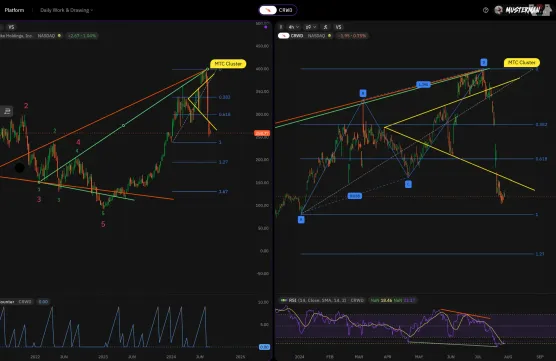Click the VS compare button on left chart

click(x=11, y=27)
